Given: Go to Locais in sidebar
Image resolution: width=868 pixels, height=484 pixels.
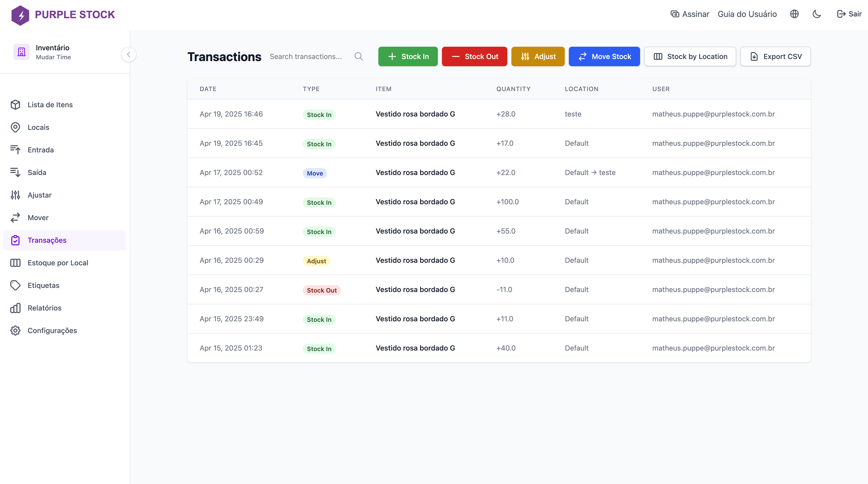Looking at the screenshot, I should point(38,127).
